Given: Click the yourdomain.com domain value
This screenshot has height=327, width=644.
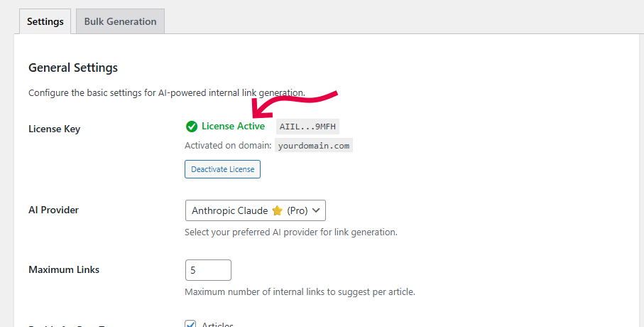Looking at the screenshot, I should pos(313,146).
